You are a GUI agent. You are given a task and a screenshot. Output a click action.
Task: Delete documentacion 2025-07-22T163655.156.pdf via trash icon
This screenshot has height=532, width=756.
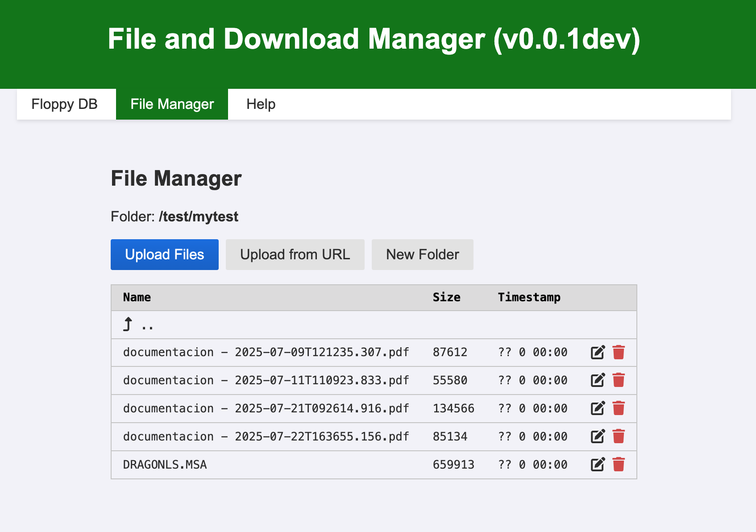pos(619,436)
